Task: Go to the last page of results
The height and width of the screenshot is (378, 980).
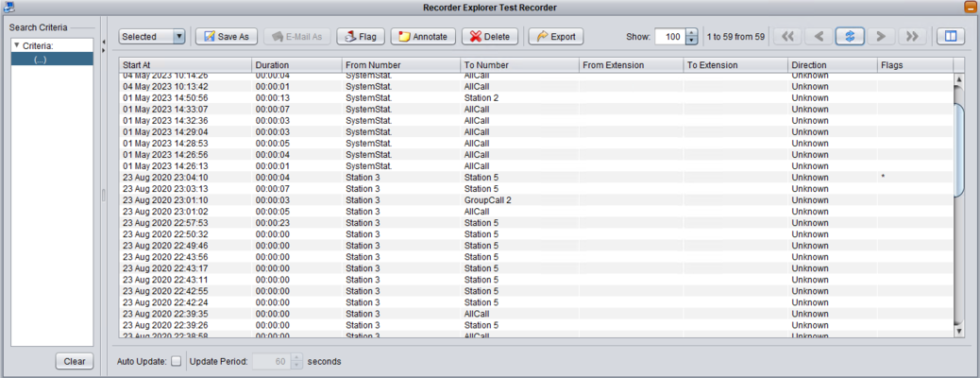Action: coord(913,36)
